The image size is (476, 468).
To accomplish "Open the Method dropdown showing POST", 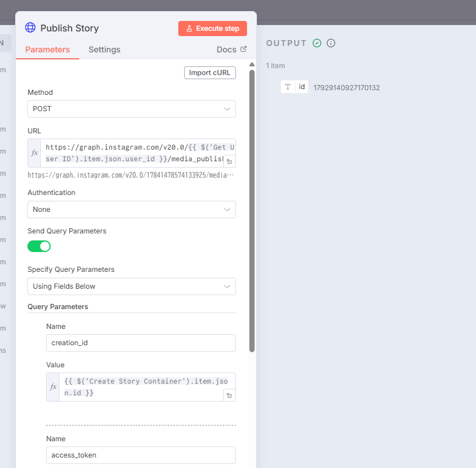I will point(131,109).
